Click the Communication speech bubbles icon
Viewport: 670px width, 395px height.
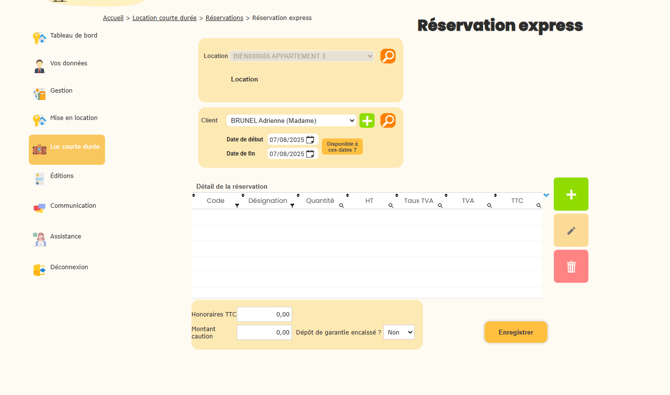(39, 208)
